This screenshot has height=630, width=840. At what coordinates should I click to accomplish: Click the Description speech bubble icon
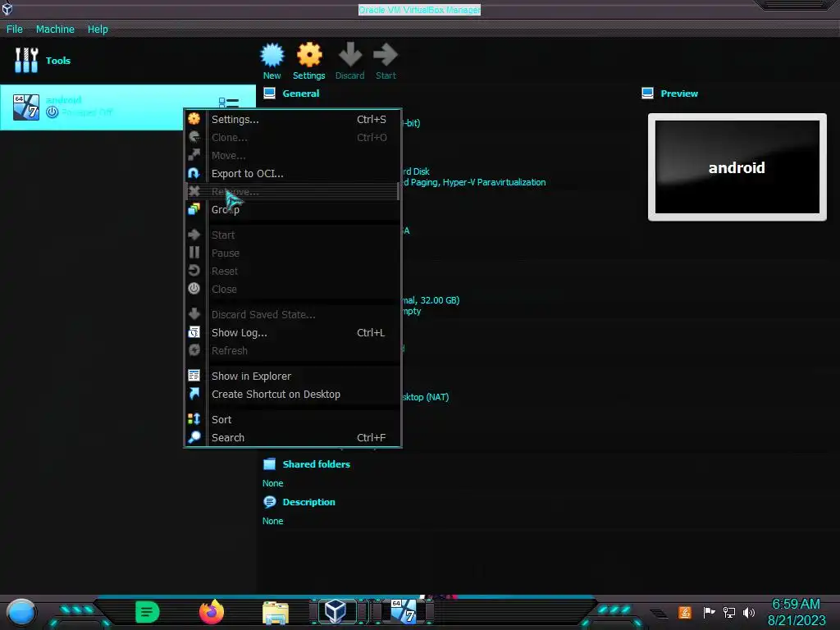269,502
